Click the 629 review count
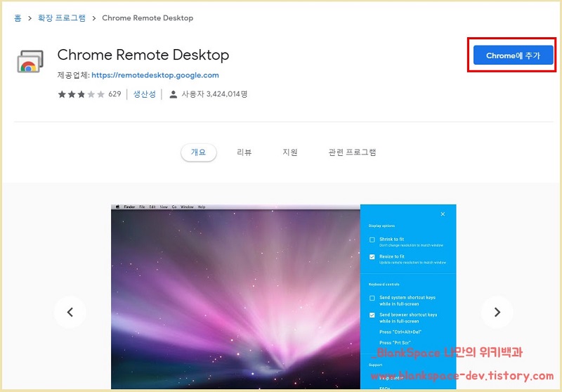Viewport: 562px width, 392px height. (x=115, y=94)
